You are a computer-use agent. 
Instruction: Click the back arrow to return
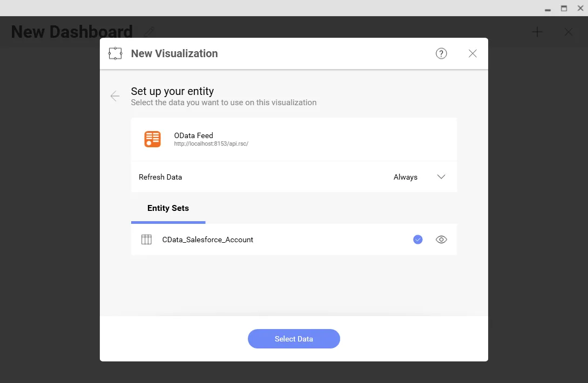pos(114,95)
